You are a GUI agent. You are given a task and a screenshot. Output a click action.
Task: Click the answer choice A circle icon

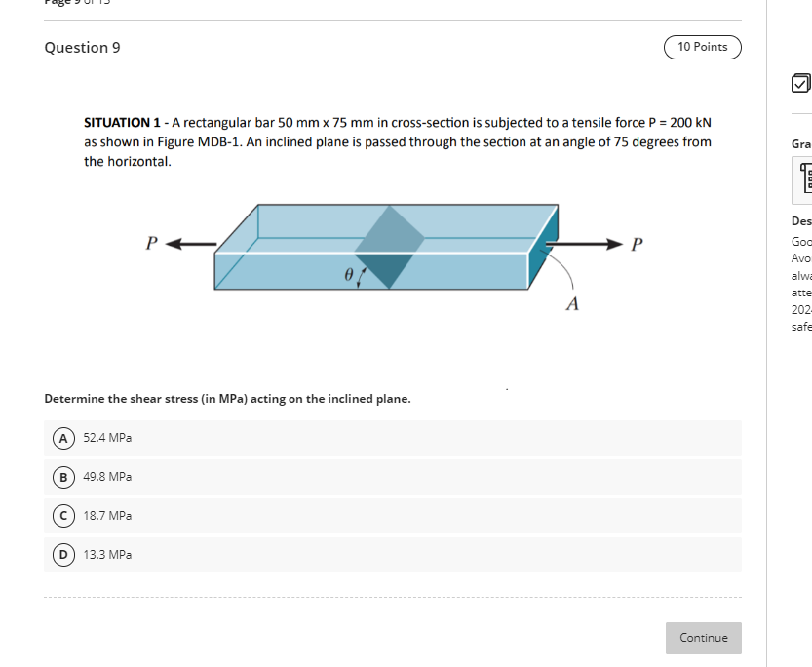(61, 438)
